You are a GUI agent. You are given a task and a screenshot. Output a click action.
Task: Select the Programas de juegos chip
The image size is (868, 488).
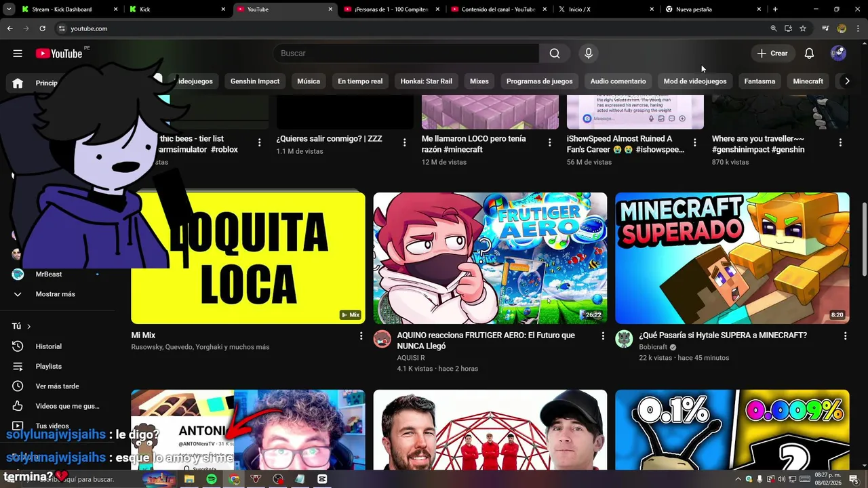pyautogui.click(x=539, y=81)
